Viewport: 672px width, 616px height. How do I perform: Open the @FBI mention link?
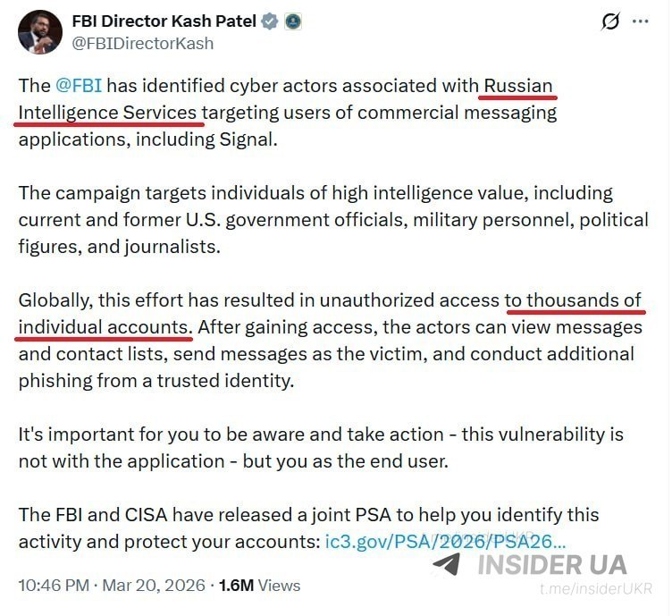pos(79,88)
